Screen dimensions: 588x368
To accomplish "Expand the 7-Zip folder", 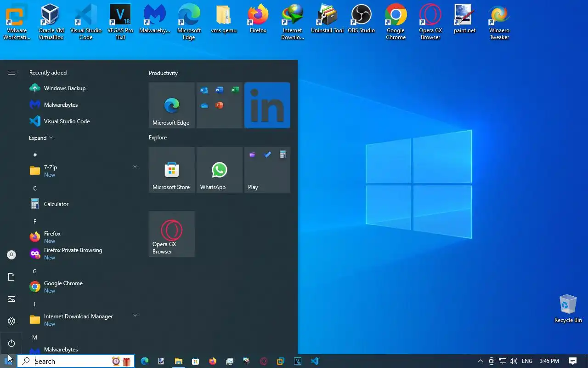I will 135,167.
